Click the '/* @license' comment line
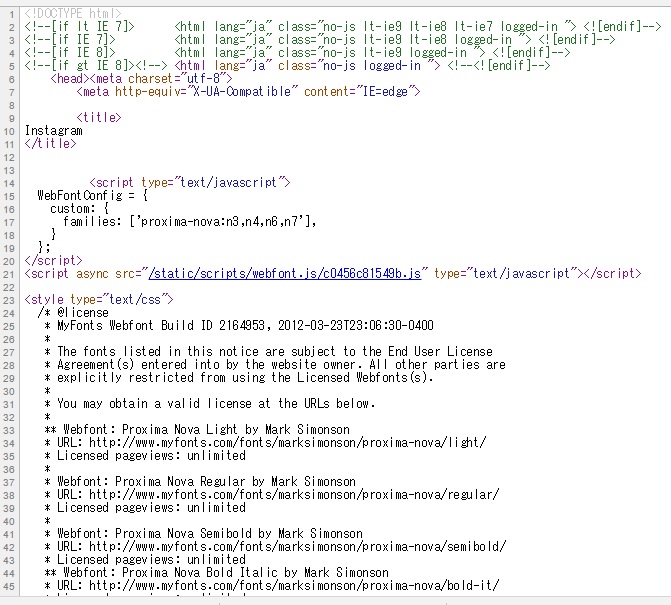Image resolution: width=671 pixels, height=605 pixels. 73,312
